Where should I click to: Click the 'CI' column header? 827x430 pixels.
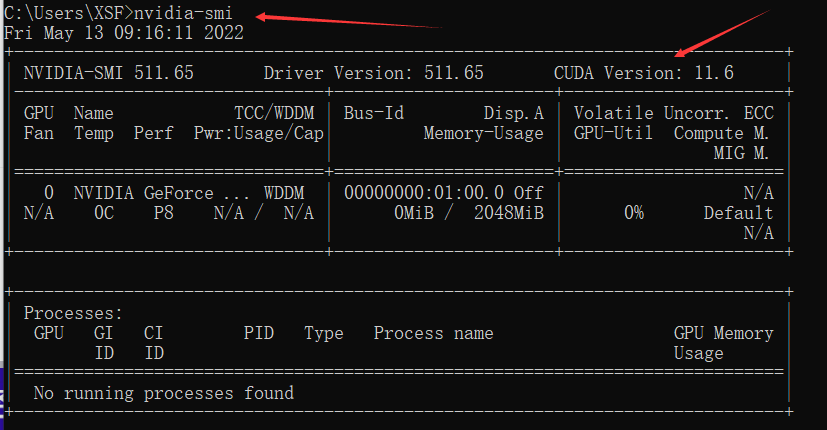[x=153, y=333]
